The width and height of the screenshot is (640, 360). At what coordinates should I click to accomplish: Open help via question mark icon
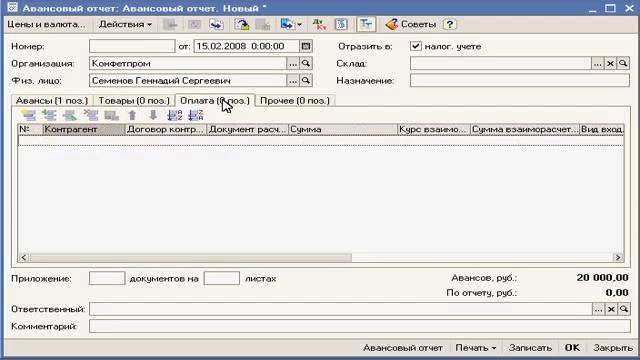[x=450, y=24]
